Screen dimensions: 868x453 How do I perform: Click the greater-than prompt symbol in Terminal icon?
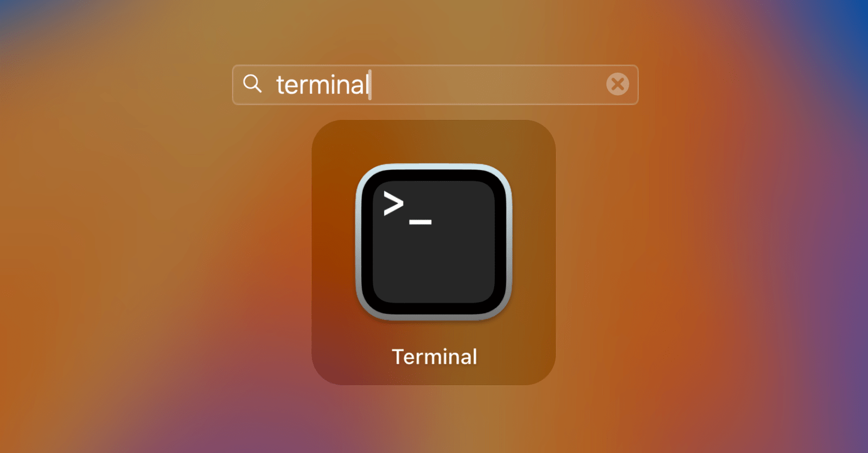point(393,203)
